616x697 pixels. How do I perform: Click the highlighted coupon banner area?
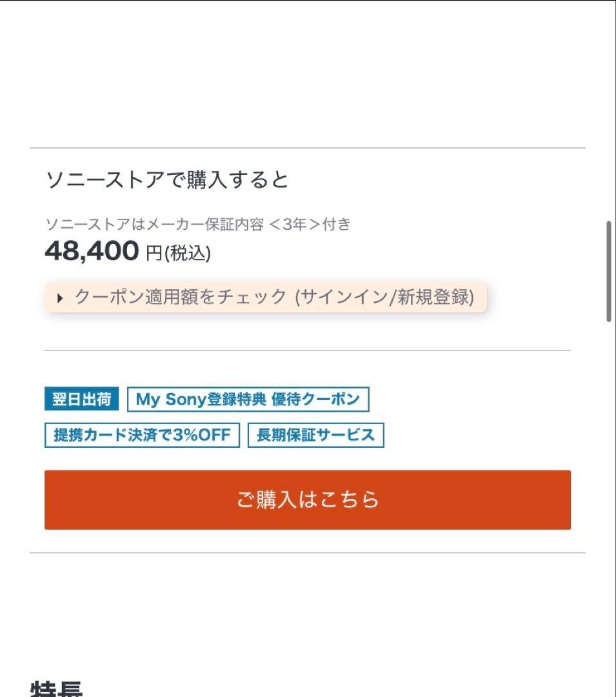(264, 298)
